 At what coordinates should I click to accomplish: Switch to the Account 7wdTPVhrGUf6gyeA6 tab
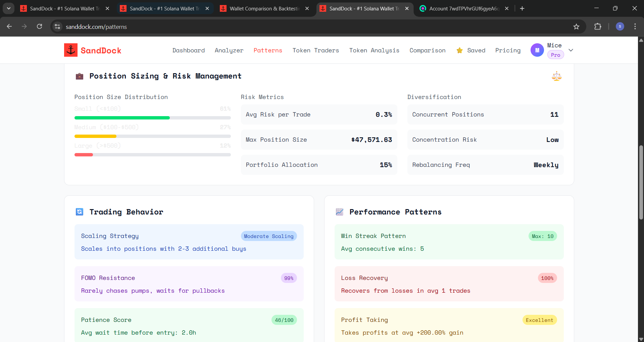click(464, 8)
